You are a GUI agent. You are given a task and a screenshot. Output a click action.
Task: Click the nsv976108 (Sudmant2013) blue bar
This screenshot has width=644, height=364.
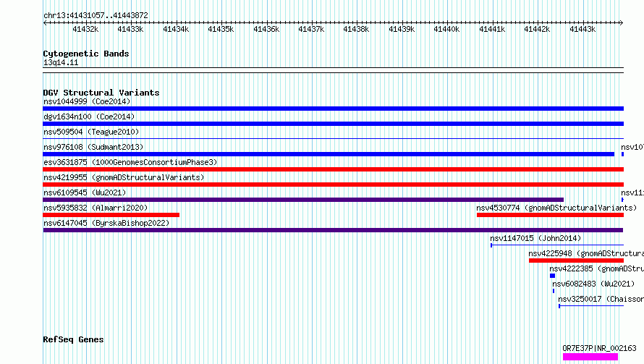coord(329,154)
